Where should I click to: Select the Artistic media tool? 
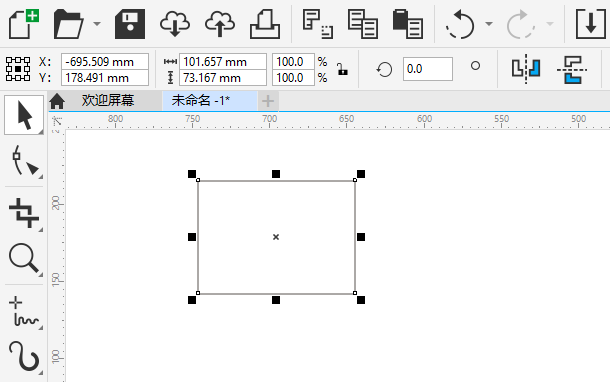click(24, 356)
